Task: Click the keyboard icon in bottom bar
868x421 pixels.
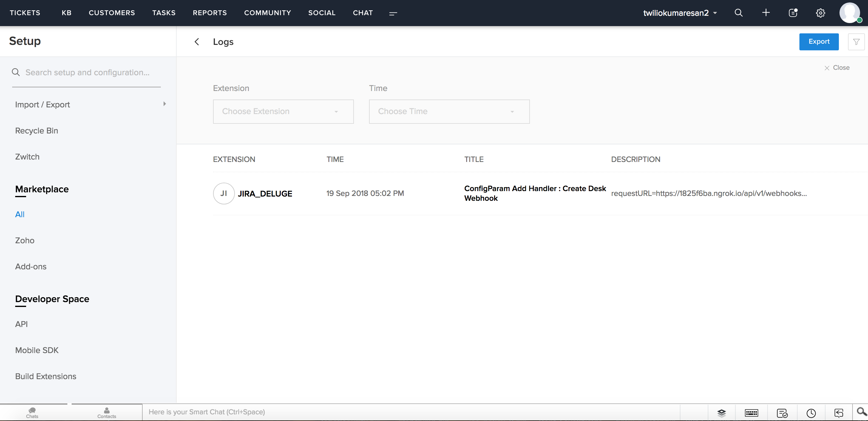Action: (751, 413)
